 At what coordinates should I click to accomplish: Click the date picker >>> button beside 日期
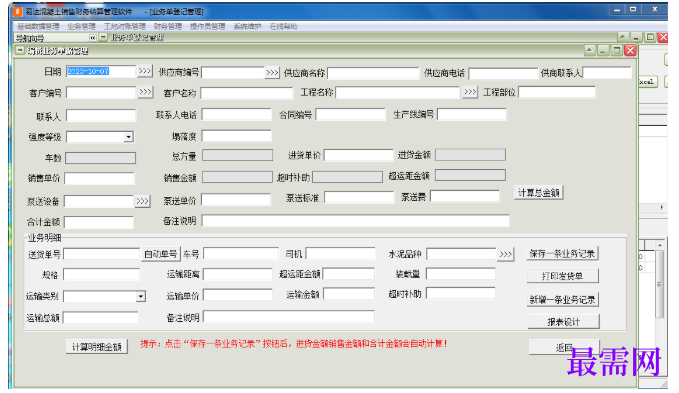click(x=145, y=71)
